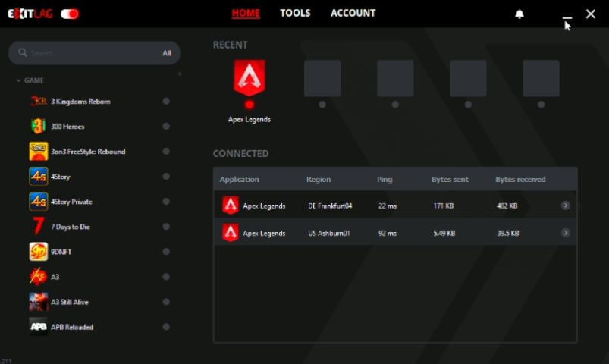Viewport: 609px width, 364px height.
Task: Click the 5.49 KB bytes sent value
Action: (444, 233)
